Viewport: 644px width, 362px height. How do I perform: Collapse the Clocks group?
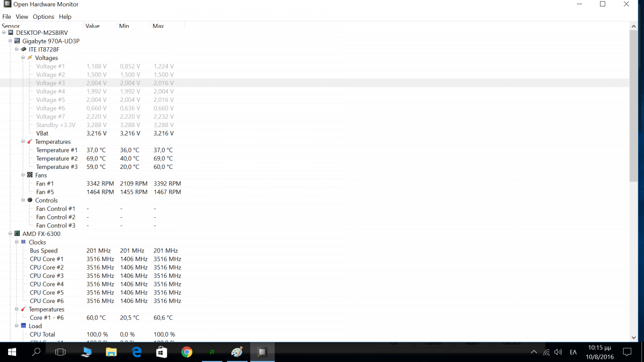[17, 242]
